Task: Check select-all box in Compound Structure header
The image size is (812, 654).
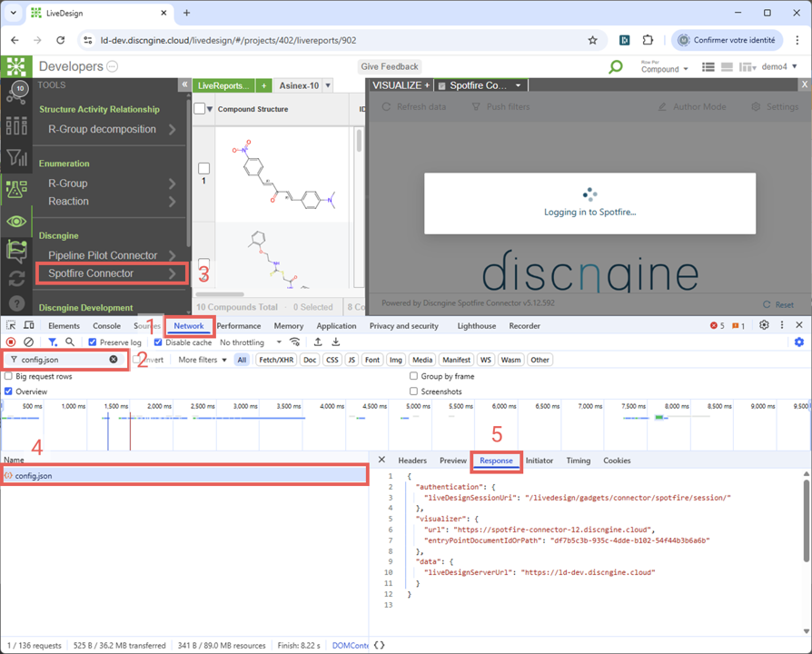Action: click(x=200, y=109)
